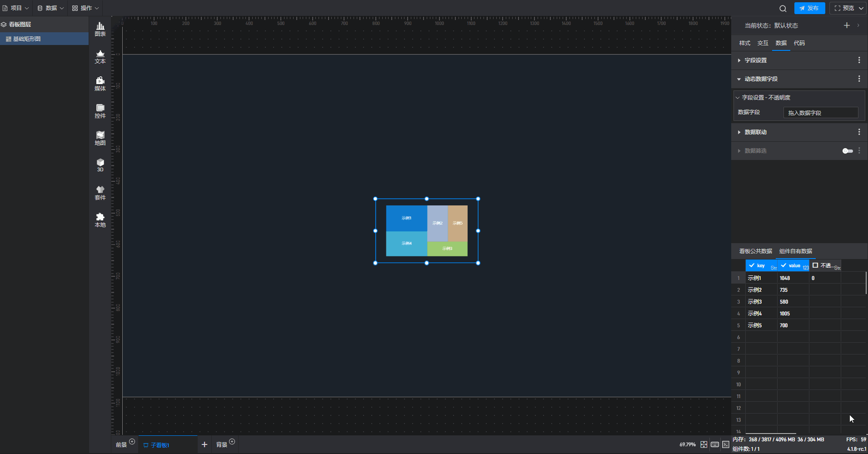Image resolution: width=868 pixels, height=454 pixels.
Task: Click the 发布 publish button
Action: click(809, 8)
